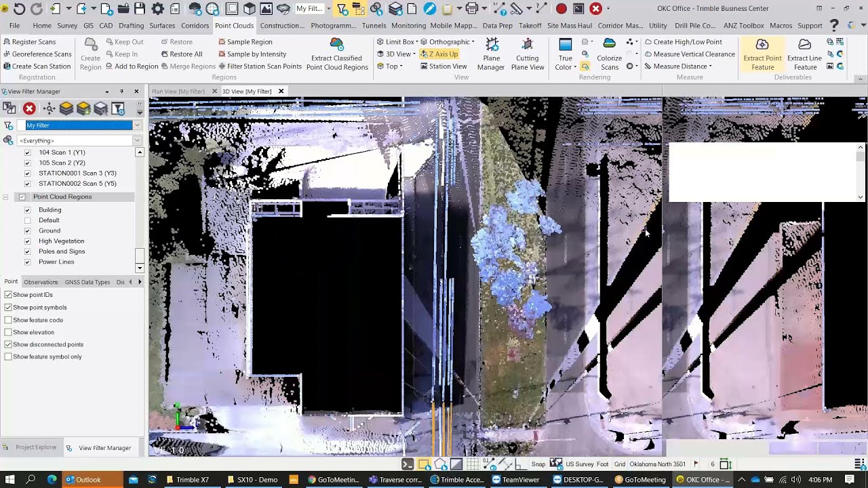Open the Surfaces ribbon tab
Image resolution: width=868 pixels, height=488 pixels.
coord(162,26)
